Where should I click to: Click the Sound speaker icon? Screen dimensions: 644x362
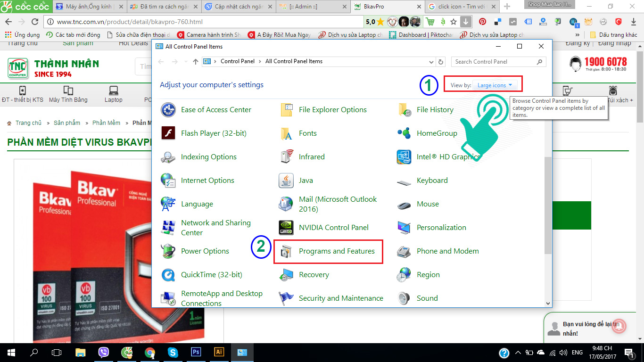pyautogui.click(x=404, y=298)
